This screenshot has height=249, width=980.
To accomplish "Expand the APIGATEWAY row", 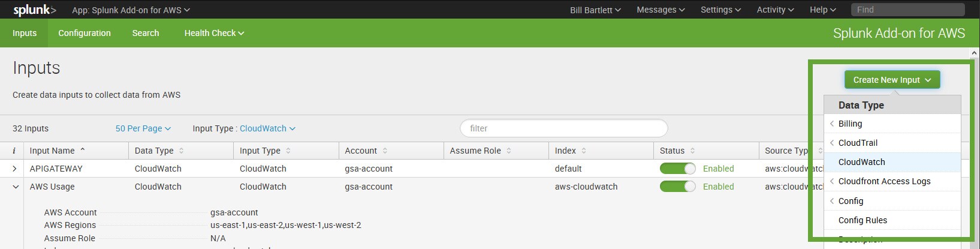I will [x=14, y=169].
